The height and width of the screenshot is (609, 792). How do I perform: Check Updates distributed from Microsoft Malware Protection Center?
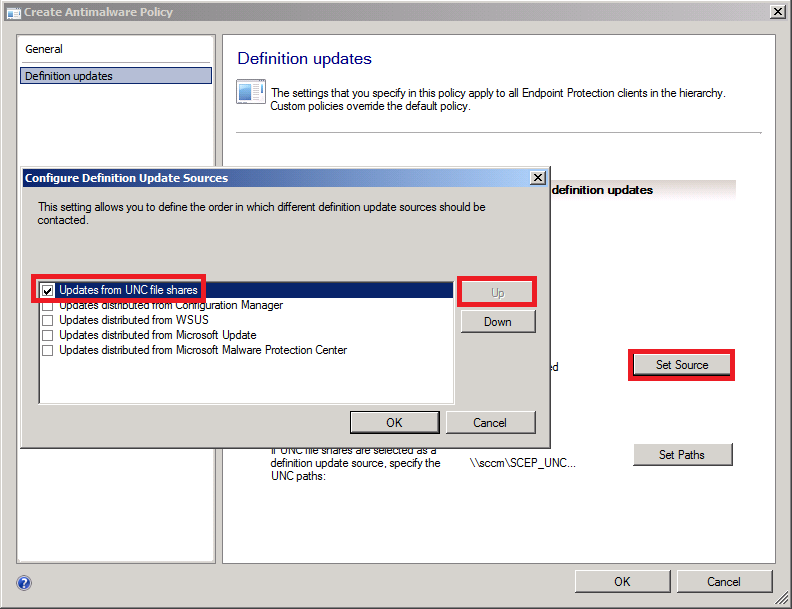point(47,350)
